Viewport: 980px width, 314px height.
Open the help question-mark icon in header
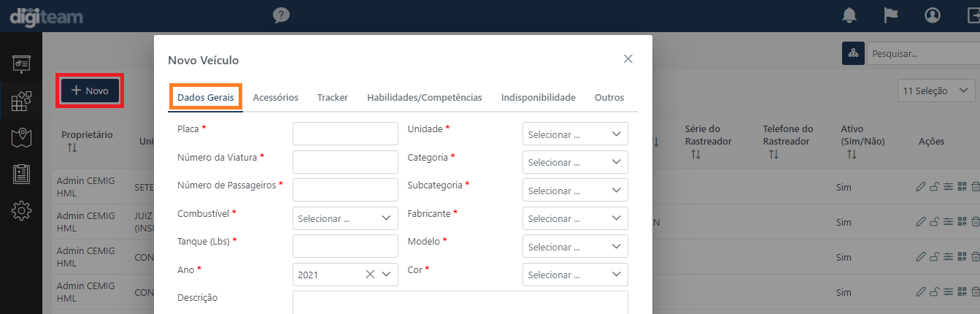click(x=282, y=15)
